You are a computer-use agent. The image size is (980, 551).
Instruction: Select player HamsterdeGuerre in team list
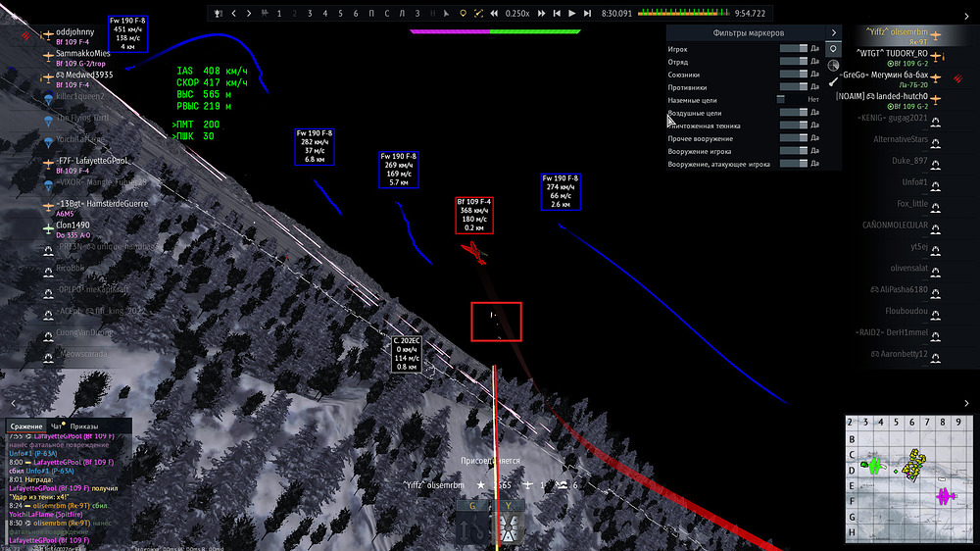click(103, 203)
